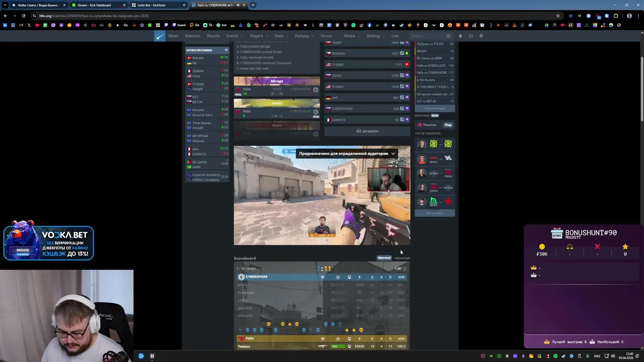Click the YouTube icon on Trottah 1141 stream
Screen dimensions: 644x362
tap(407, 64)
